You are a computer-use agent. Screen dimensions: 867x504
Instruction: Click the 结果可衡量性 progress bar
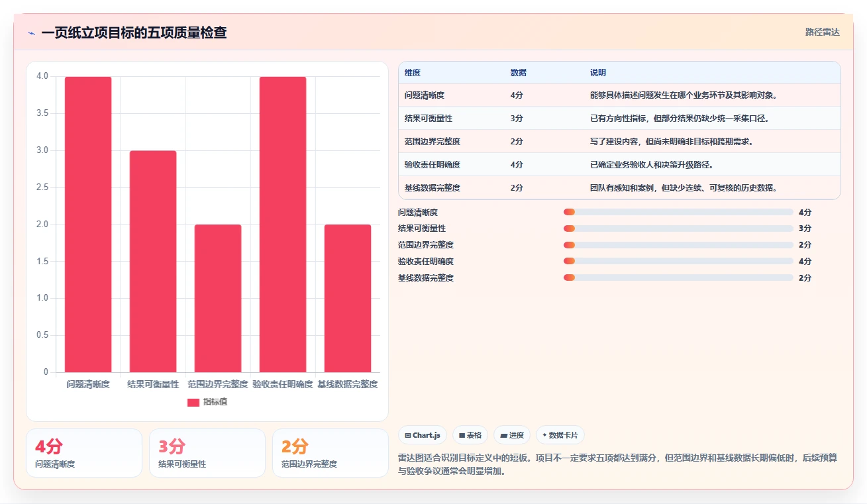coord(678,228)
